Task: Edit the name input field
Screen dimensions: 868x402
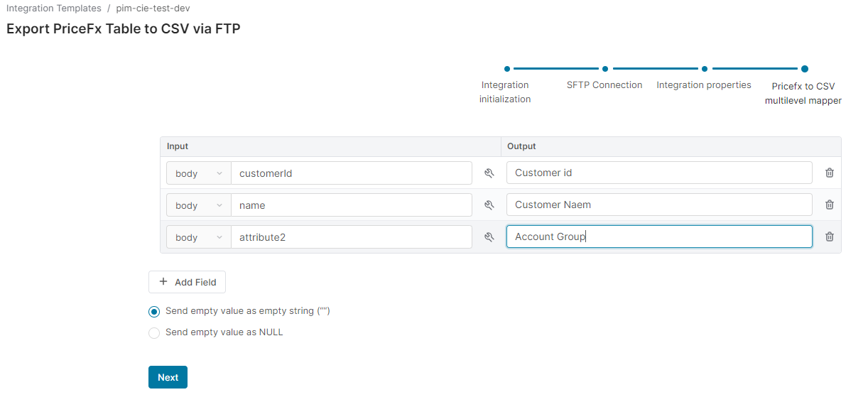Action: coord(352,205)
